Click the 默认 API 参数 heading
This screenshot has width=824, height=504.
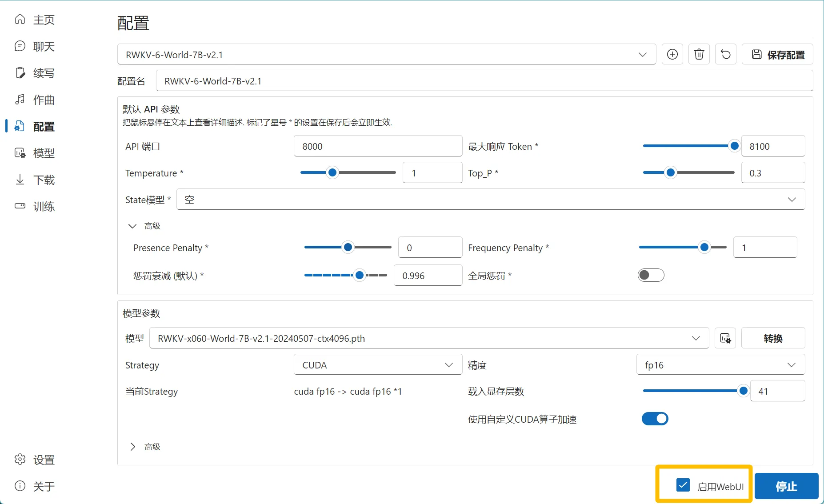tap(151, 109)
